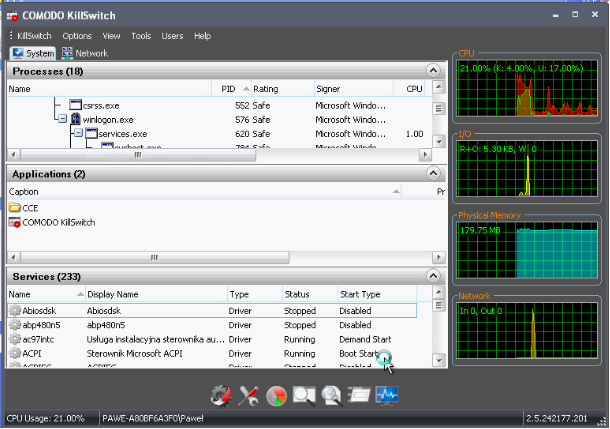Viewport: 610px width, 429px height.
Task: Click the applications horizontal scrollbar thumb
Action: coord(154,257)
